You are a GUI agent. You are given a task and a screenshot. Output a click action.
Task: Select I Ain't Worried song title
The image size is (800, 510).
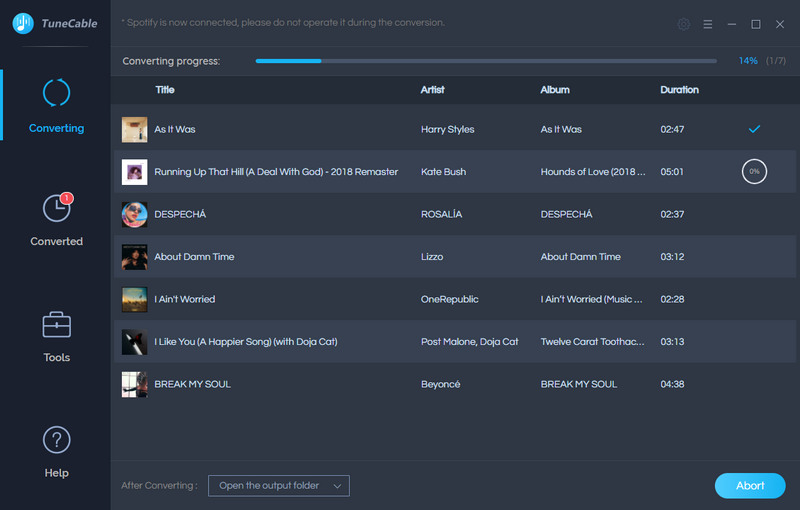point(185,299)
